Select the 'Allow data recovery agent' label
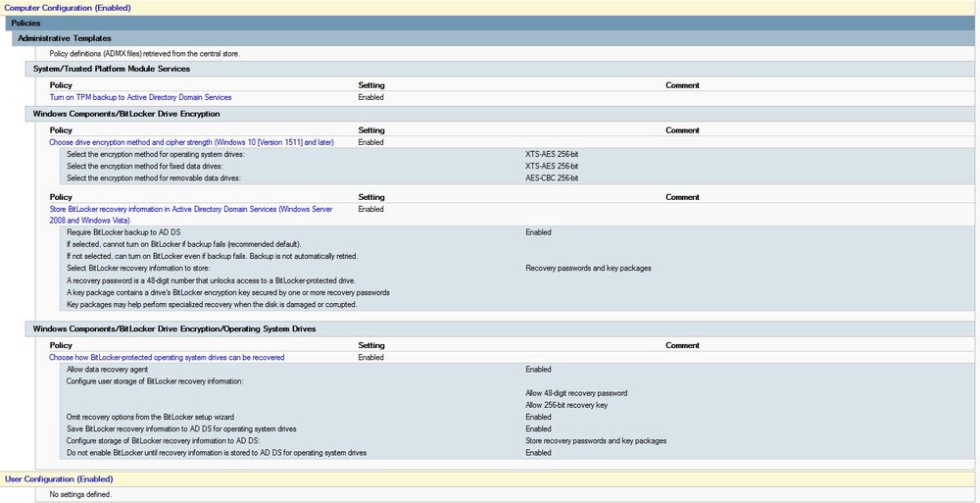980x503 pixels. pos(107,369)
